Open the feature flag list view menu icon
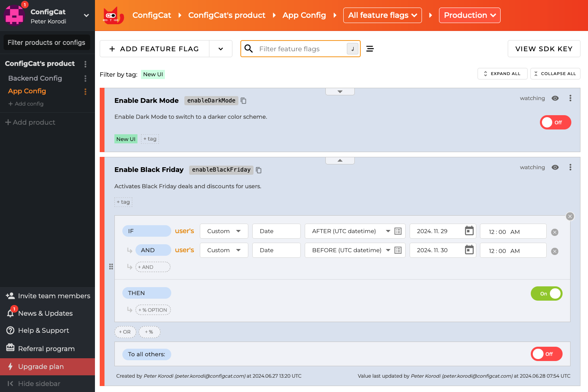 click(370, 49)
